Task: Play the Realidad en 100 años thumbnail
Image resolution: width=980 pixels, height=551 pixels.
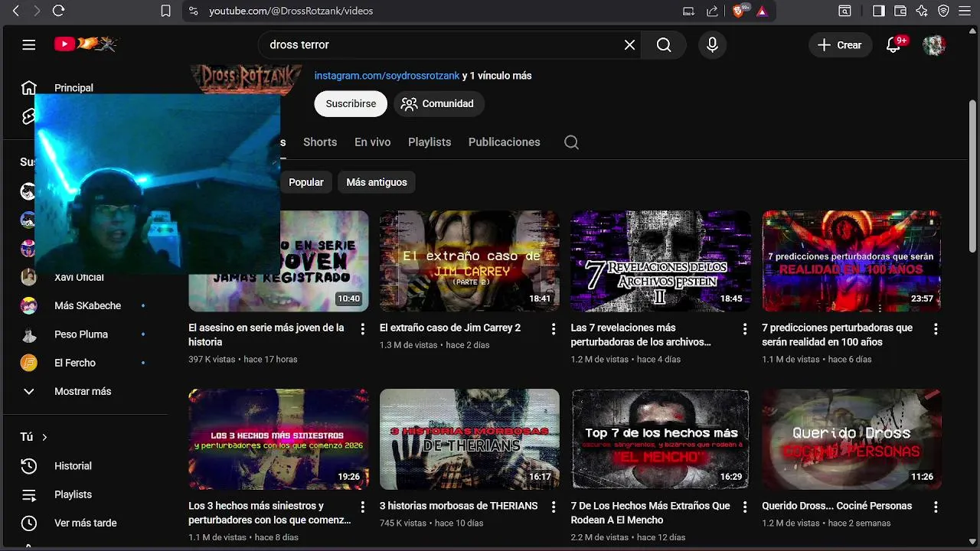Action: pos(851,261)
